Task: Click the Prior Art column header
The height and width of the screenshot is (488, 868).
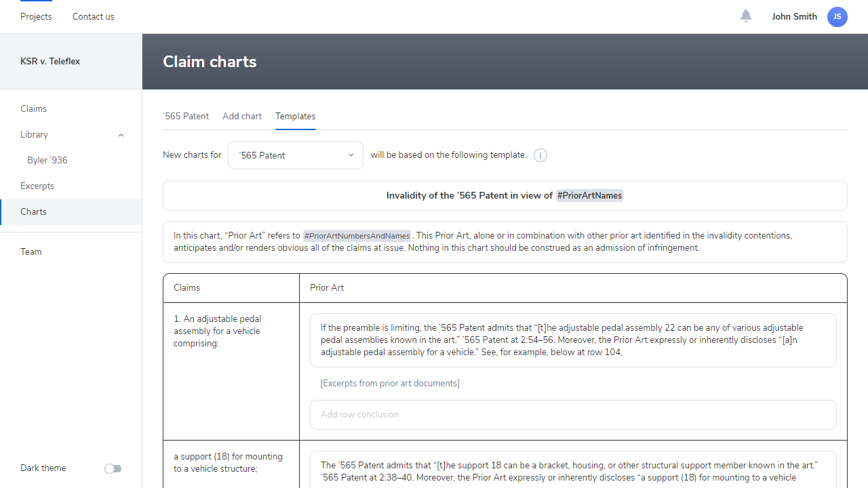Action: (x=573, y=288)
